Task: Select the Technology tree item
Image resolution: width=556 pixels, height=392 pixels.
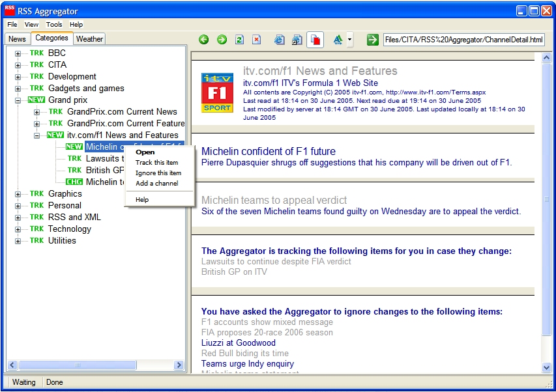Action: 70,229
